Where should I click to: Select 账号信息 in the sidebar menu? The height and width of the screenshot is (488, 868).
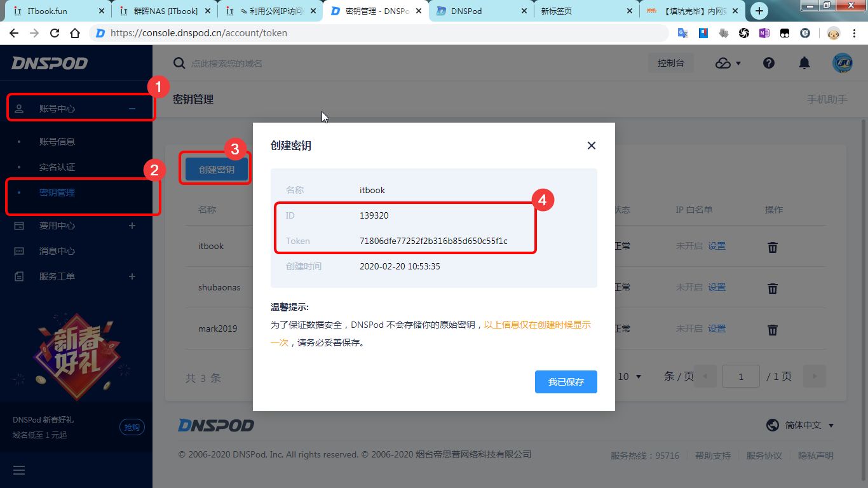[x=56, y=141]
